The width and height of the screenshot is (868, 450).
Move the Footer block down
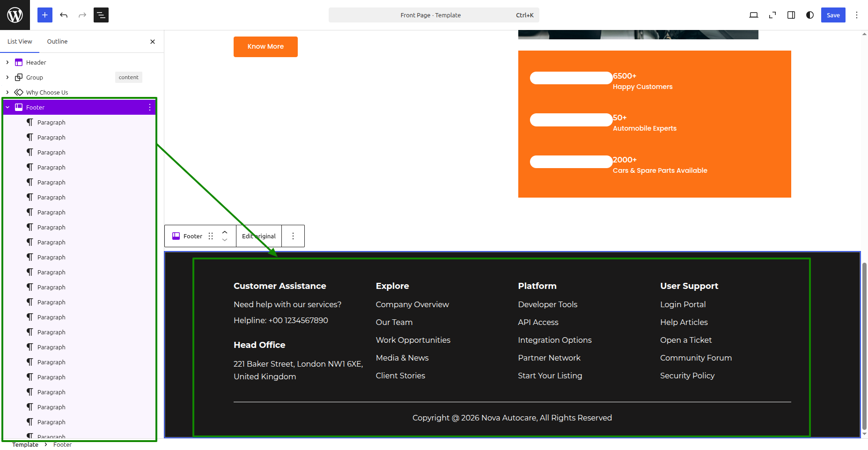point(225,240)
